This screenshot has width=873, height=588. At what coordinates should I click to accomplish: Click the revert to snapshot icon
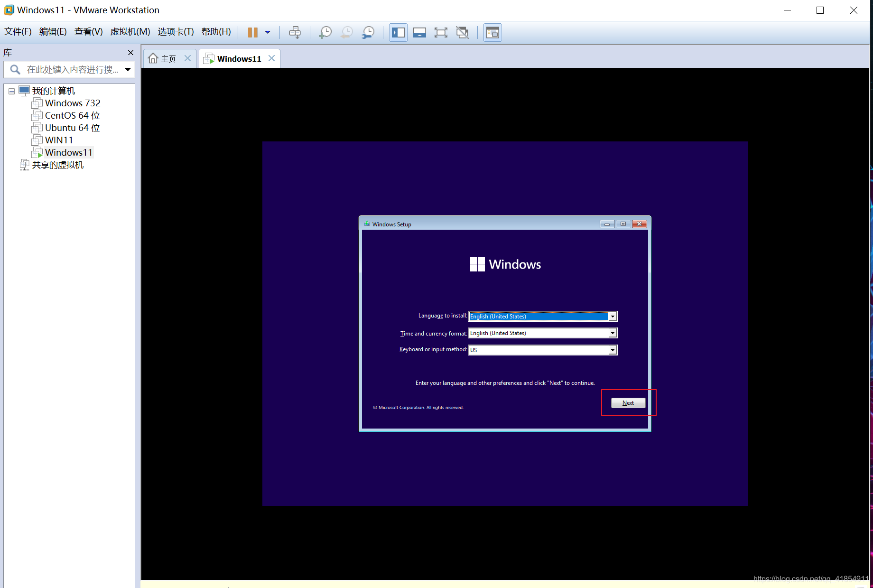pos(347,32)
